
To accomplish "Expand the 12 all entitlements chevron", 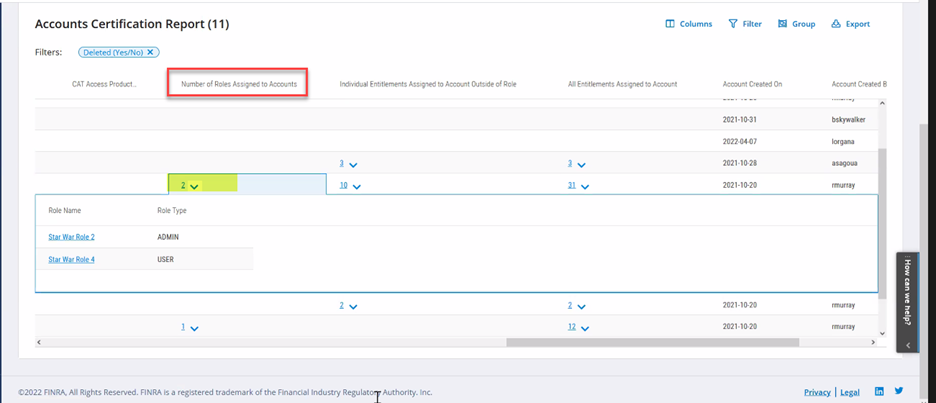I will [584, 328].
